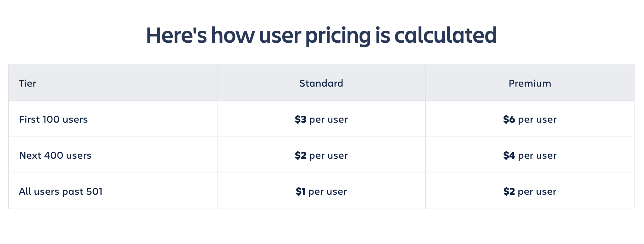Select Standard price cell for users past 501
This screenshot has height=244, width=644.
[x=321, y=192]
